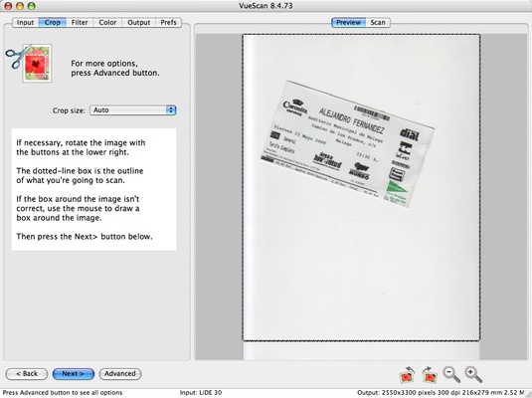Click the scanned ticket in the preview
Screen dimensions: 532x398
(347, 144)
